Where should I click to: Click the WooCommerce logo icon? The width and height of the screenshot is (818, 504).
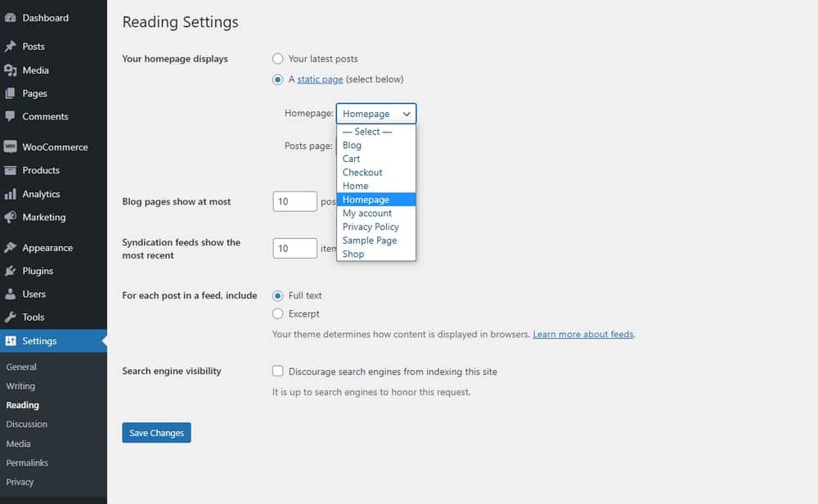pos(10,146)
